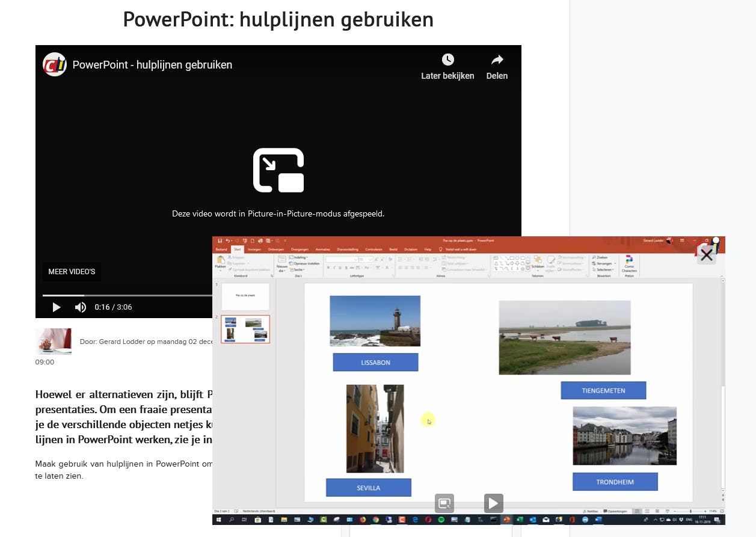Click the Plakken clipboard icon

tap(220, 260)
